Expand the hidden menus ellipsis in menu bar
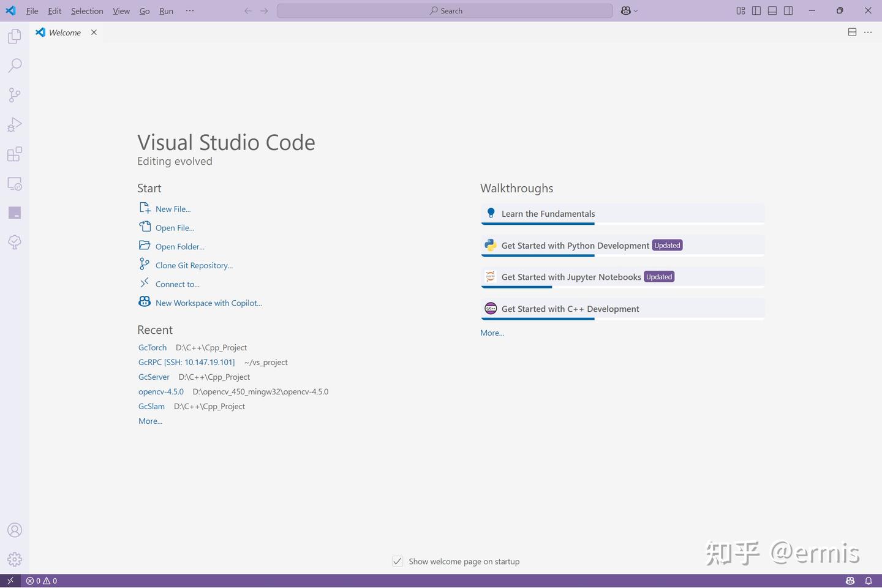The height and width of the screenshot is (588, 882). point(190,10)
